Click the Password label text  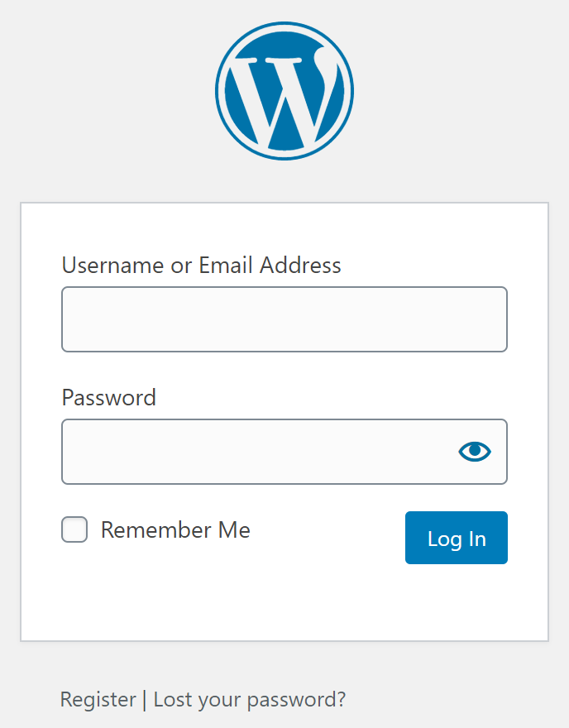pos(108,398)
